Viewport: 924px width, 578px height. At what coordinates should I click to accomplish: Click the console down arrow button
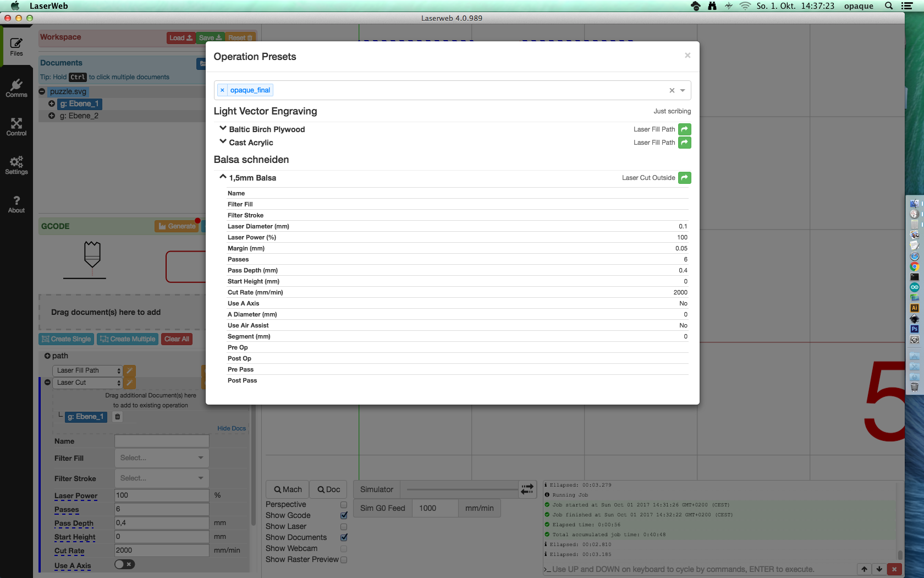pyautogui.click(x=879, y=569)
